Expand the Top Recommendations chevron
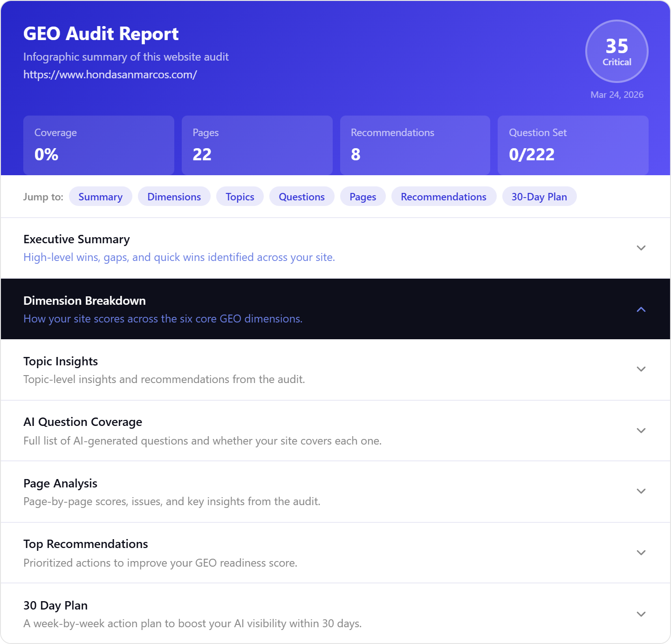 click(641, 553)
